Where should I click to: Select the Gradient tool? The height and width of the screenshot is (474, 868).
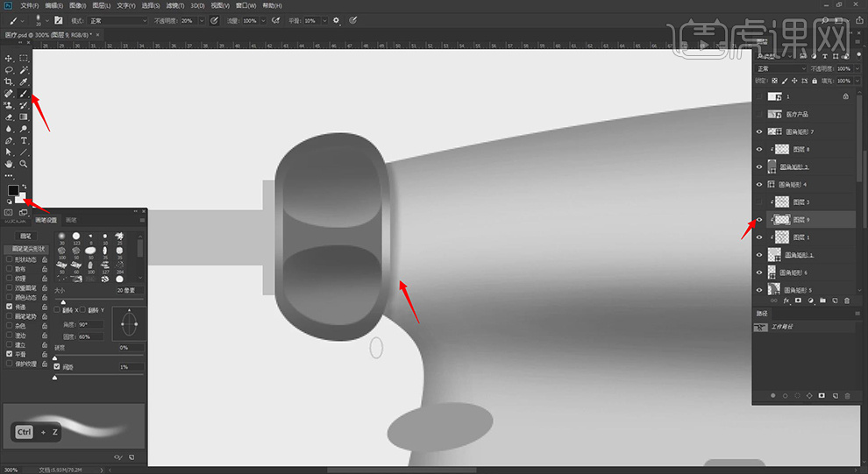click(x=24, y=117)
